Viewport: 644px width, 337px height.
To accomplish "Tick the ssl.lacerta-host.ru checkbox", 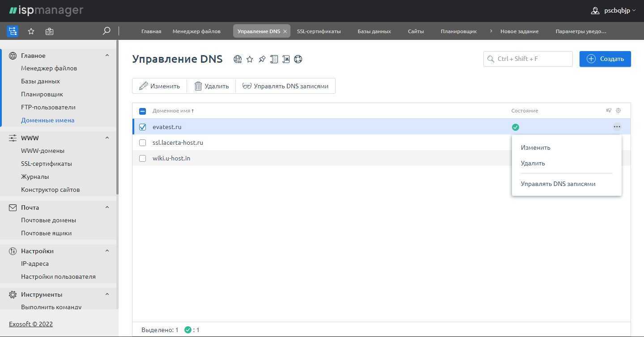I will pos(142,143).
